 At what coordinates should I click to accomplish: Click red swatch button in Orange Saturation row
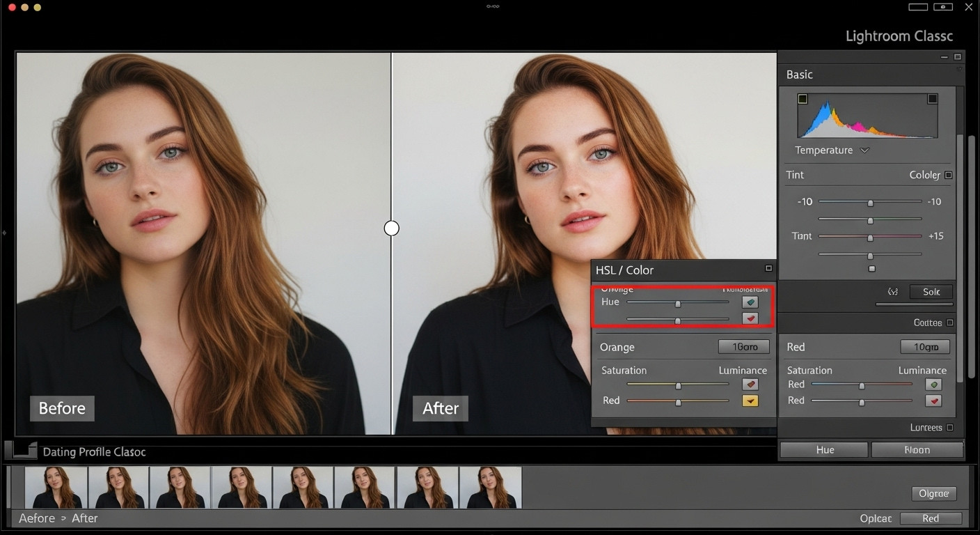coord(750,384)
